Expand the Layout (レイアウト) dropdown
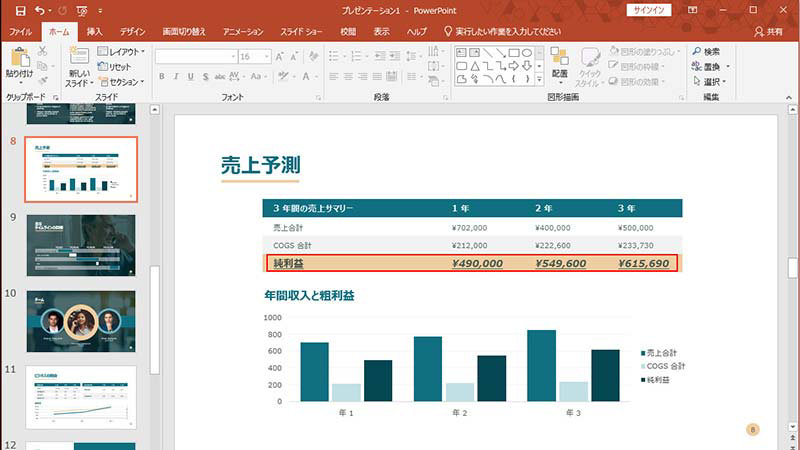 tap(126, 51)
